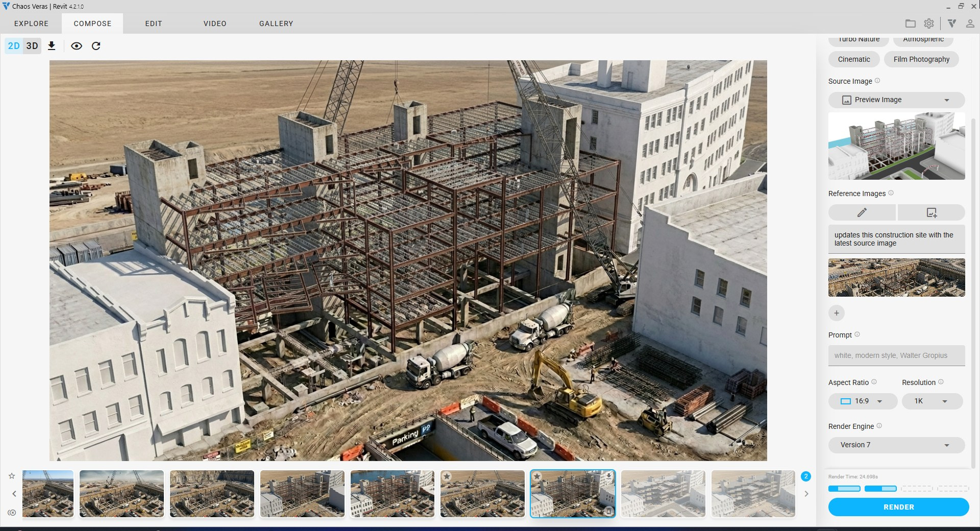This screenshot has height=531, width=980.
Task: Click the user account icon
Action: [970, 23]
